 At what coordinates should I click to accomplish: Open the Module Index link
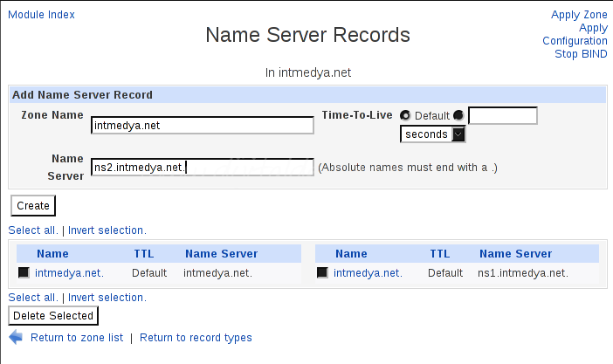tap(41, 15)
